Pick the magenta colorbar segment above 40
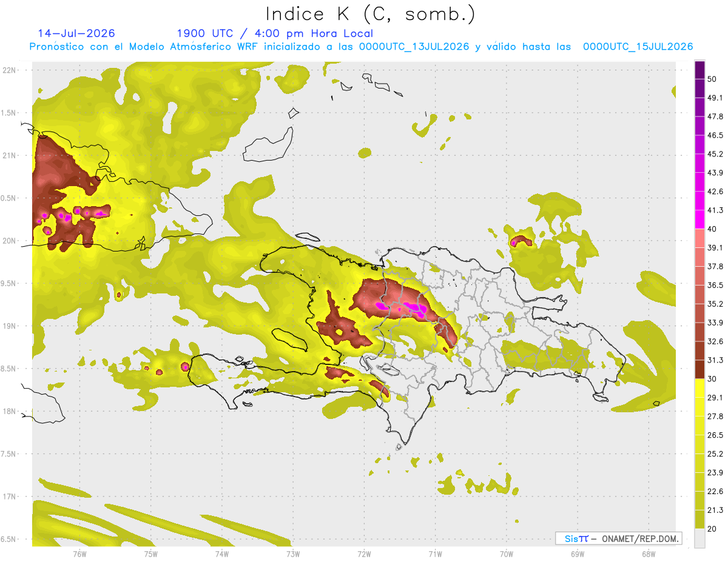The image size is (728, 562). 699,219
